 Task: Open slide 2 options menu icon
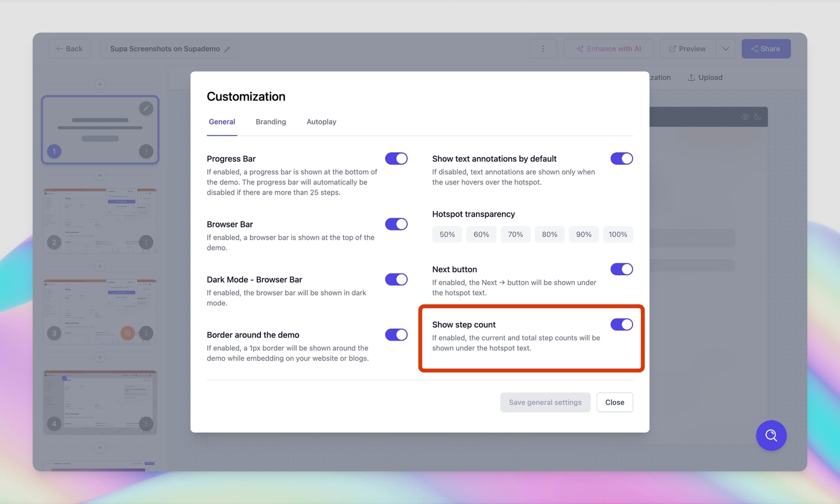[x=146, y=243]
